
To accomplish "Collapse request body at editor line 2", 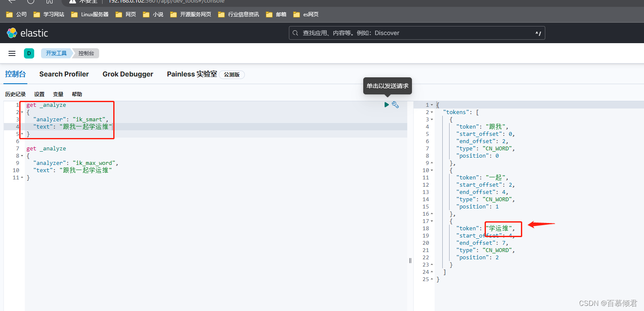I will (22, 112).
